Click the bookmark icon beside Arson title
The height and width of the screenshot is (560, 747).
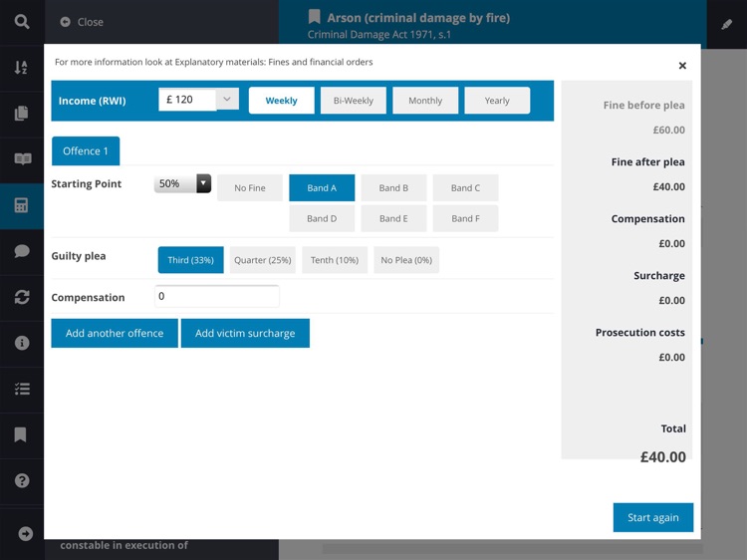(x=314, y=17)
